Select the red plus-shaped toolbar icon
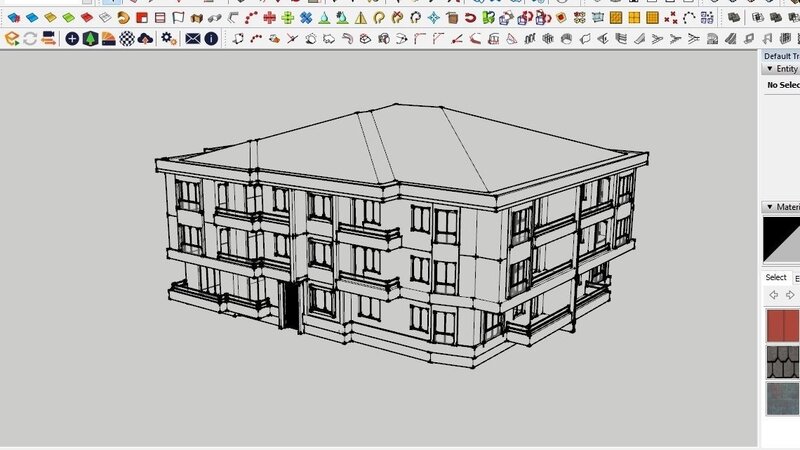The height and width of the screenshot is (450, 800). (269, 18)
